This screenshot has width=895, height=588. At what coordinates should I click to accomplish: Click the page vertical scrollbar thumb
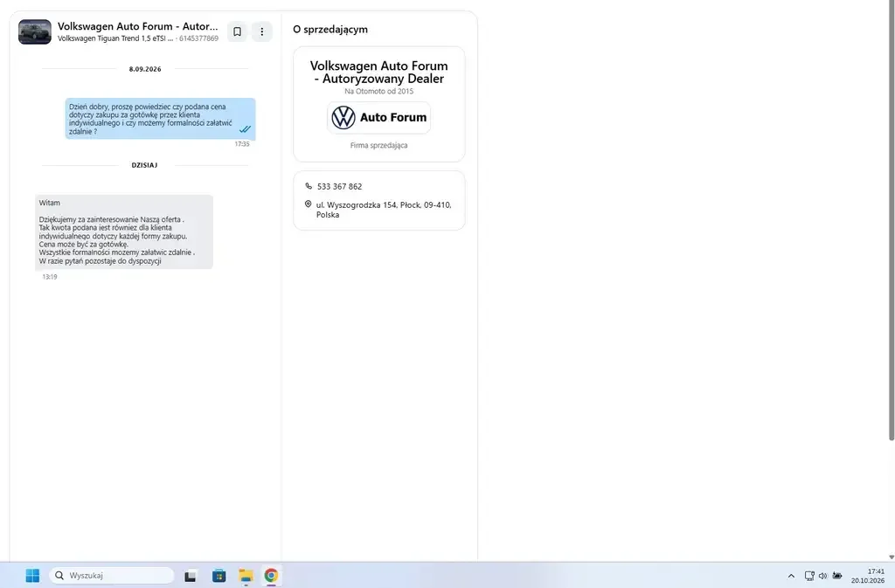892,220
